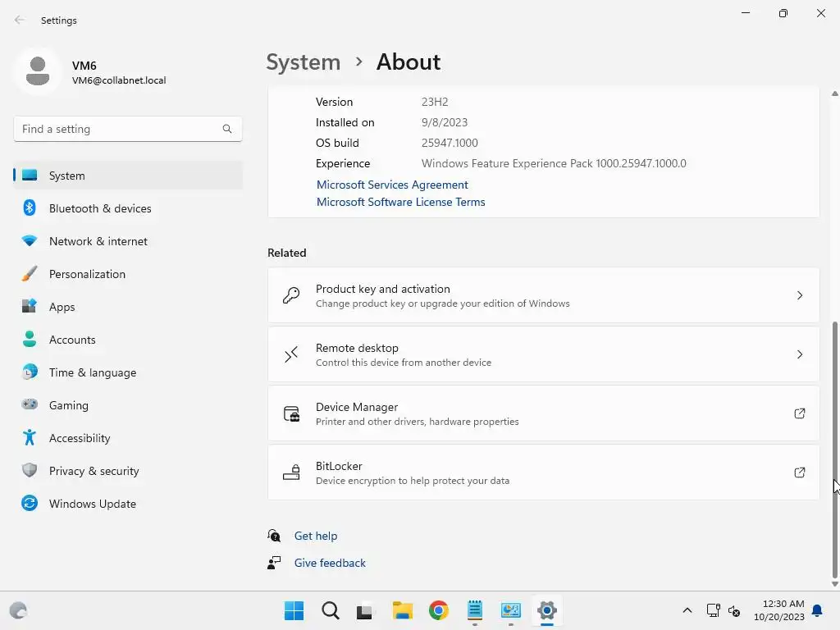The width and height of the screenshot is (840, 630).
Task: Click the Time & language globe icon
Action: (30, 372)
